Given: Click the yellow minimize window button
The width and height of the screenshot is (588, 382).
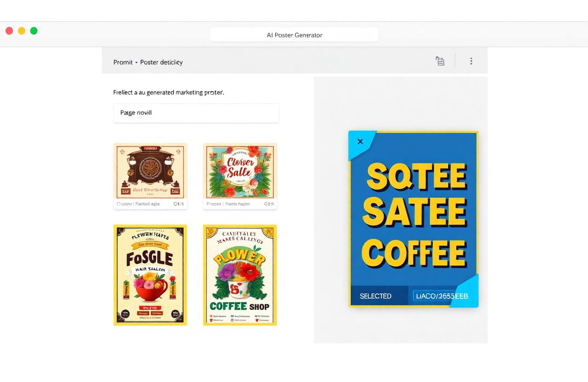Looking at the screenshot, I should (22, 31).
